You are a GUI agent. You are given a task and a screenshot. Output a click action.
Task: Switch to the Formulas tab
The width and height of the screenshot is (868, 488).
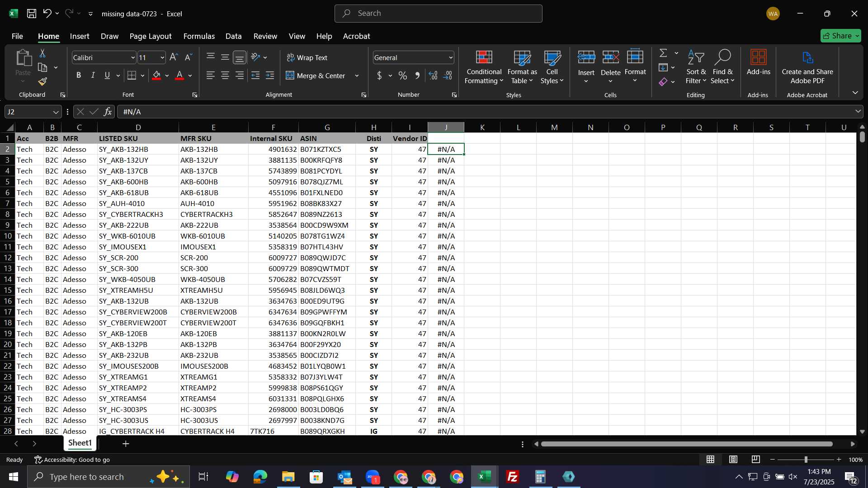(199, 36)
